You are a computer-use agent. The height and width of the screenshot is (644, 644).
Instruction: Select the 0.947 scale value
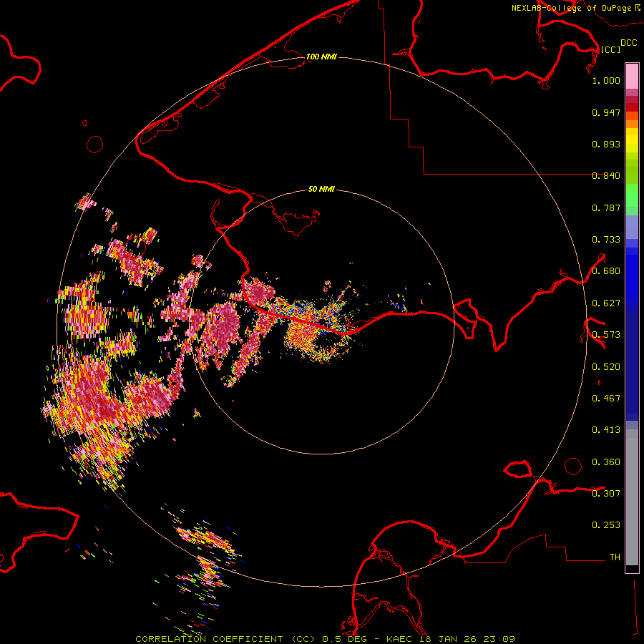(606, 112)
